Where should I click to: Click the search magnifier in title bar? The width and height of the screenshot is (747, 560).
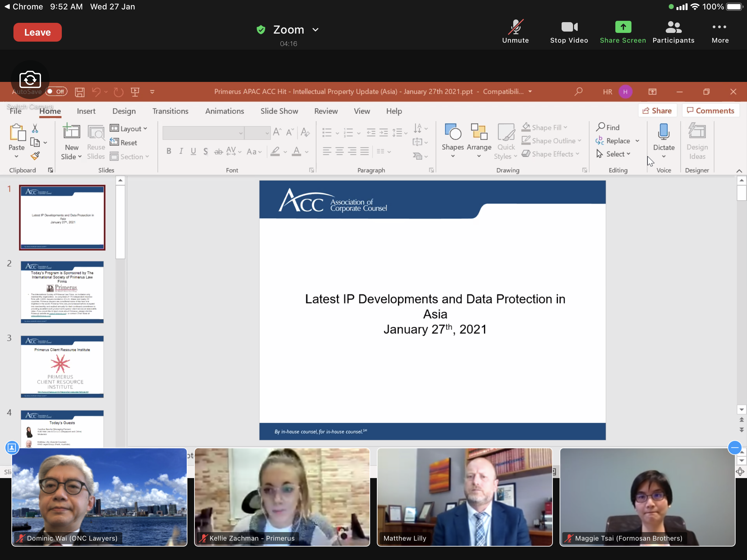(578, 91)
